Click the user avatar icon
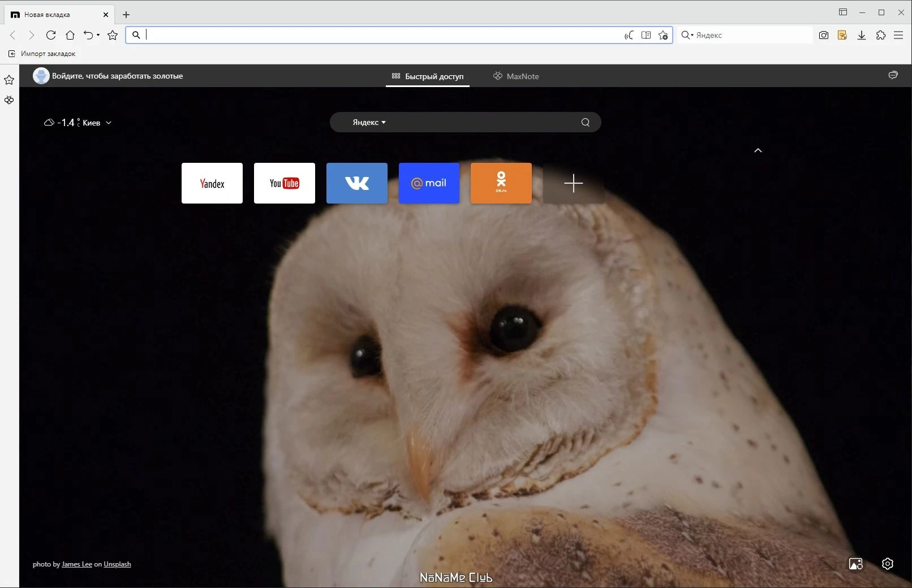Viewport: 912px width, 588px height. click(x=41, y=76)
